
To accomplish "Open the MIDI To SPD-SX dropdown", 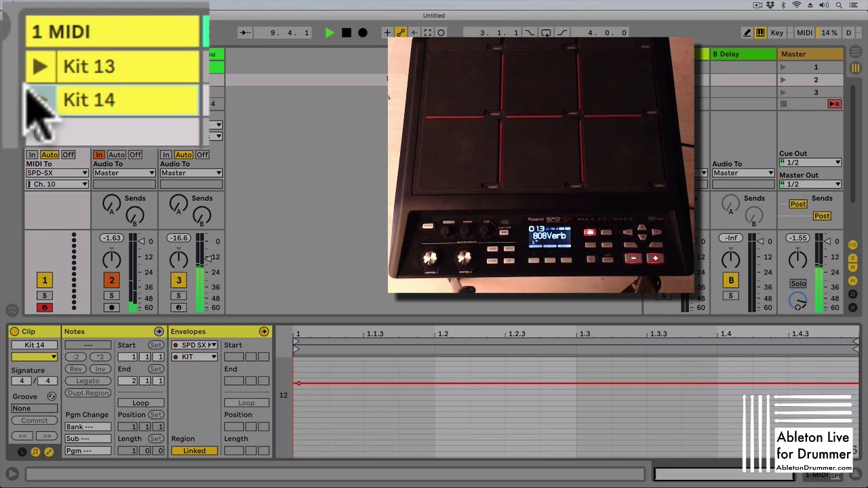I will [x=57, y=173].
